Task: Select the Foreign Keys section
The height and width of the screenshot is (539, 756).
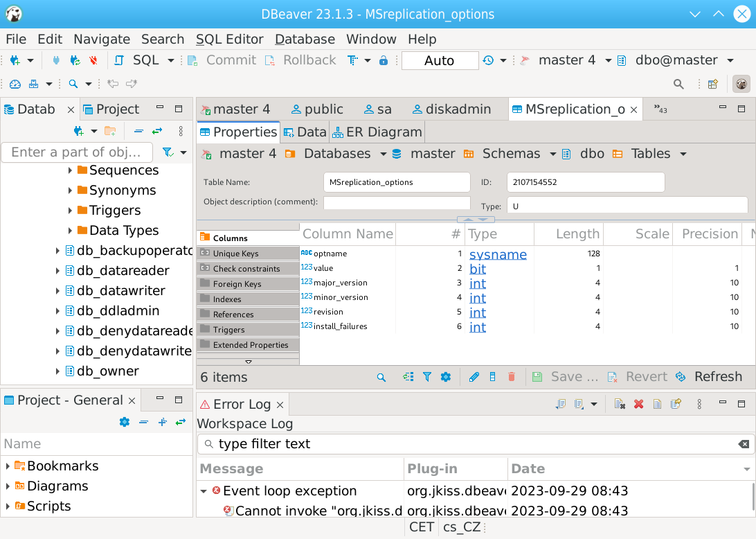Action: point(249,284)
